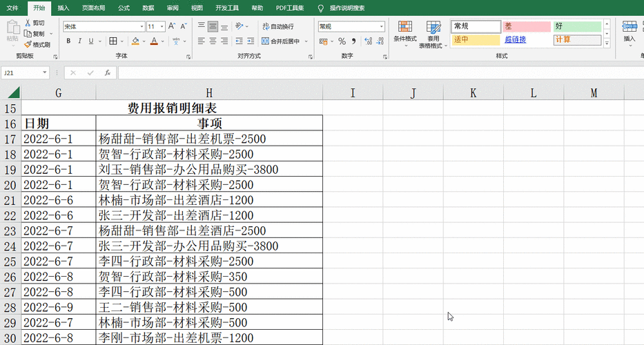Switch to the 开发工具 Developer tab
Screen dimensions: 644x345
point(226,8)
